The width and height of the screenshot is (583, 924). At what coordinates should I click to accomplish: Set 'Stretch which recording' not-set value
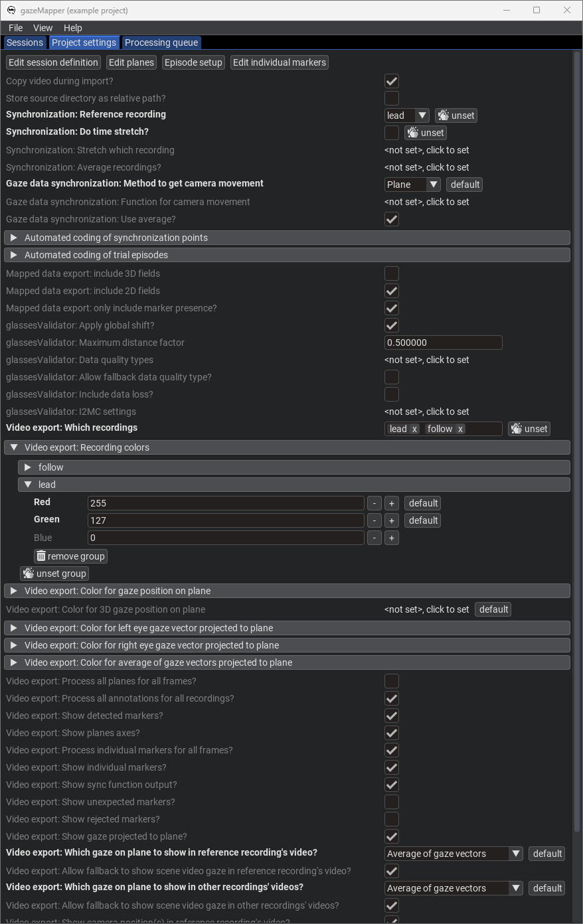click(427, 150)
